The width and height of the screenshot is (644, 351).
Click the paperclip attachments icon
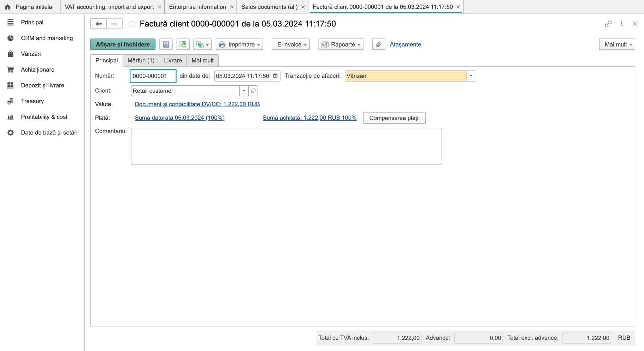coord(378,44)
